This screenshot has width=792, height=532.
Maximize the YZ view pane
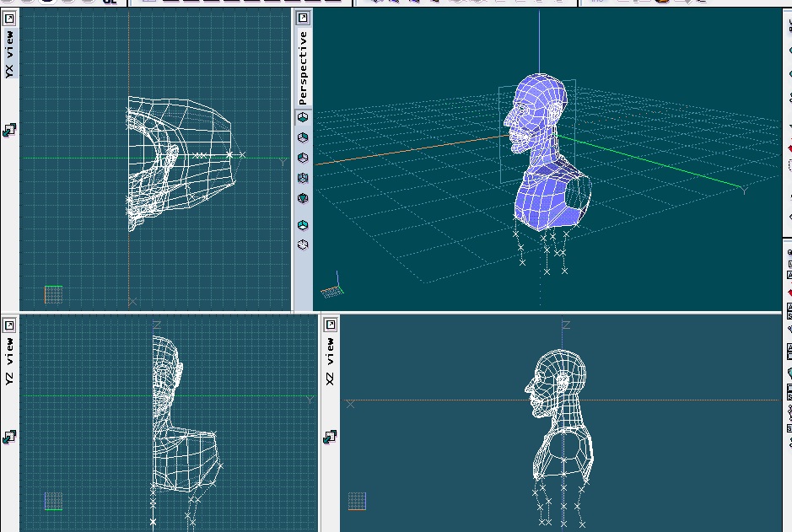coord(9,325)
